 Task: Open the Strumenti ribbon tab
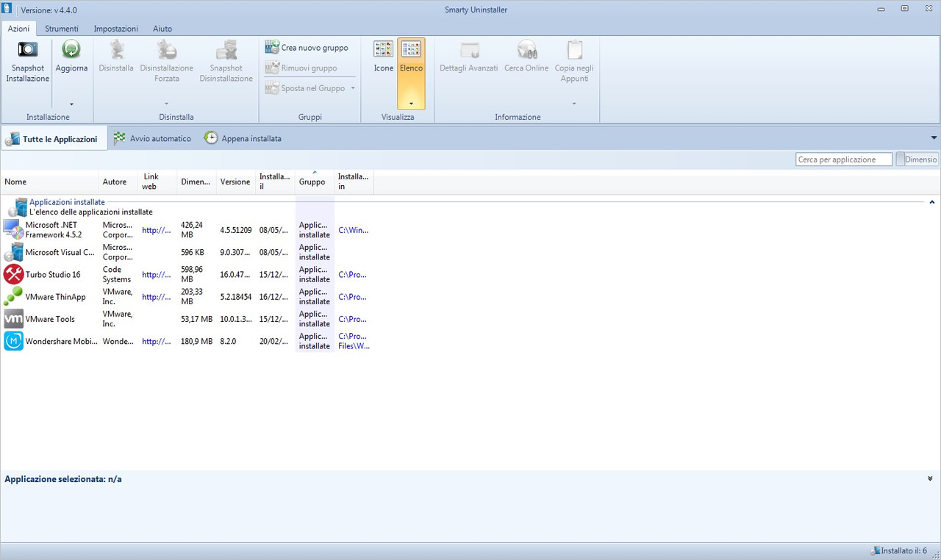tap(62, 29)
